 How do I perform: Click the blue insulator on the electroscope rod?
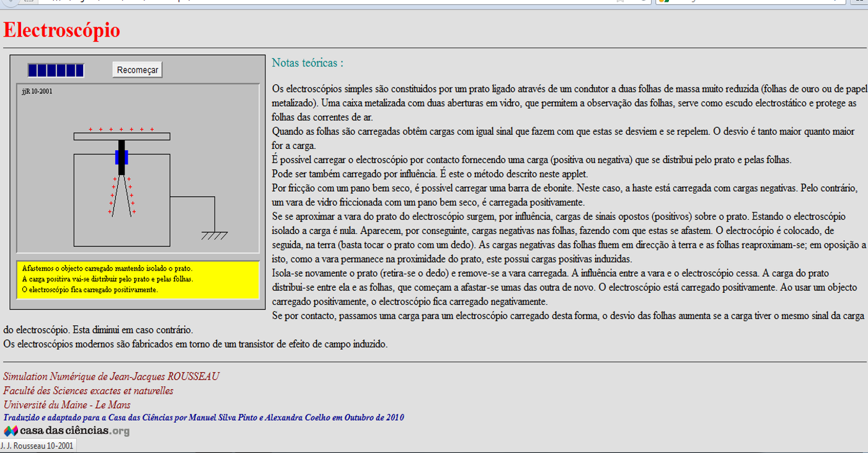122,158
